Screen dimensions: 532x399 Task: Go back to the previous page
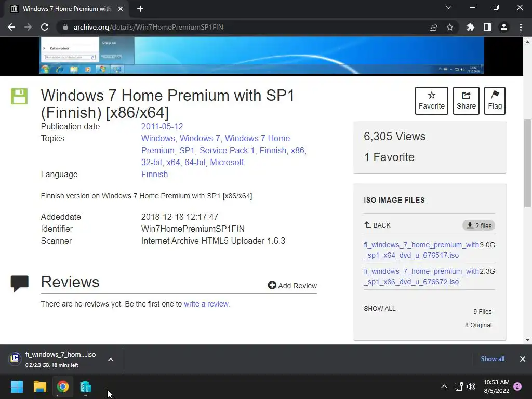(x=11, y=27)
